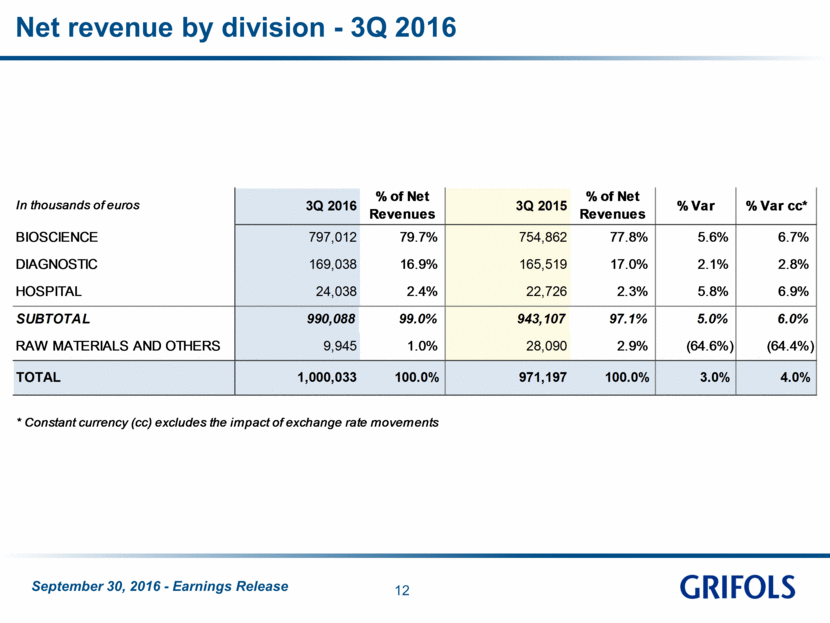Select the BIOSCIENCE row label

(57, 237)
